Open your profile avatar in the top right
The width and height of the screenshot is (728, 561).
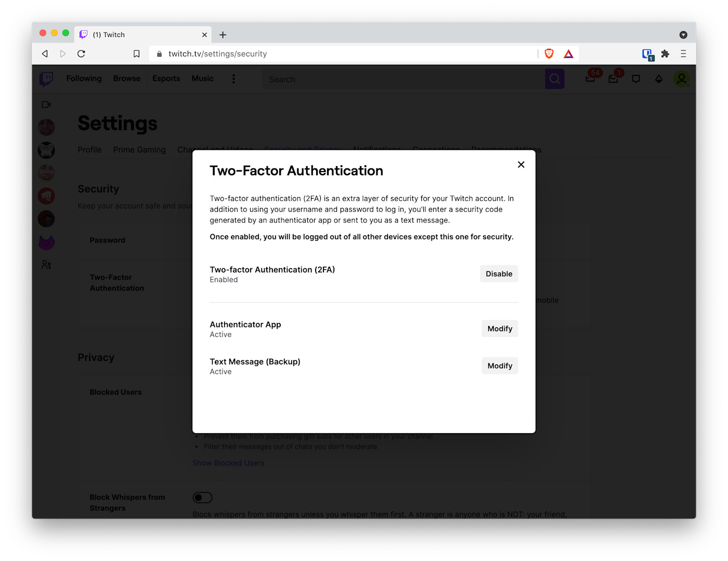click(x=682, y=79)
